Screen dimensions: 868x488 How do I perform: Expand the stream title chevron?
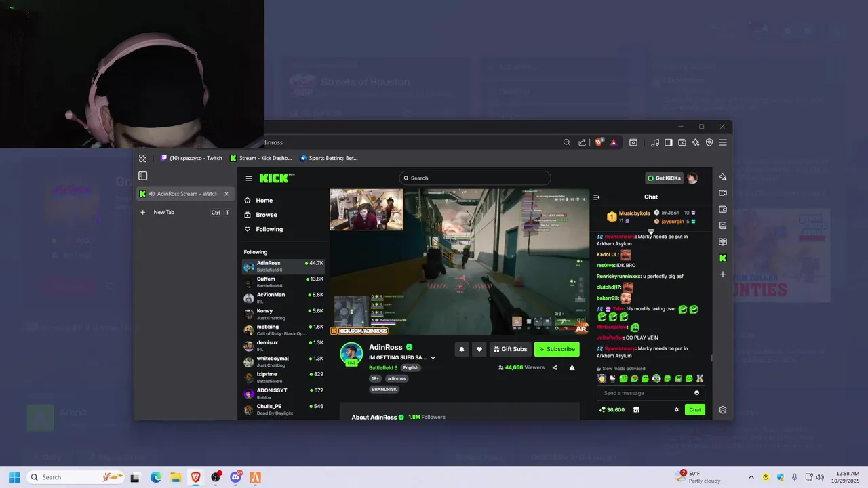[x=433, y=358]
